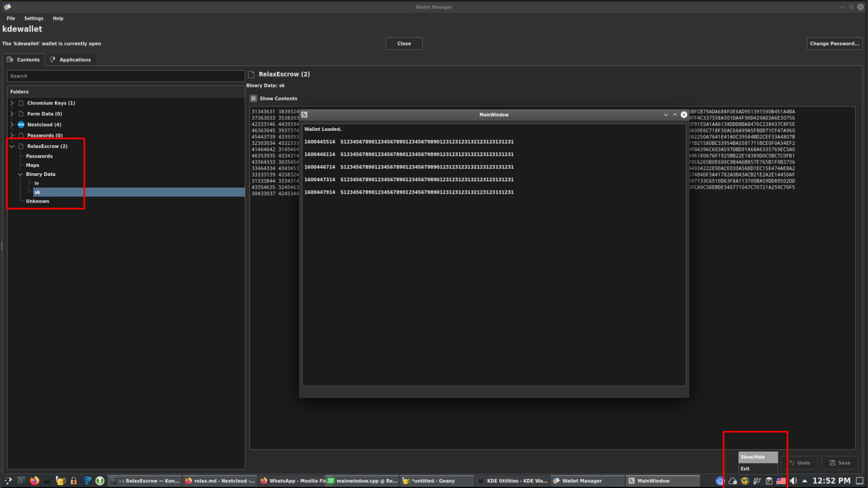Click the smiley sunglasses tray icon
The image size is (868, 488).
point(745,481)
